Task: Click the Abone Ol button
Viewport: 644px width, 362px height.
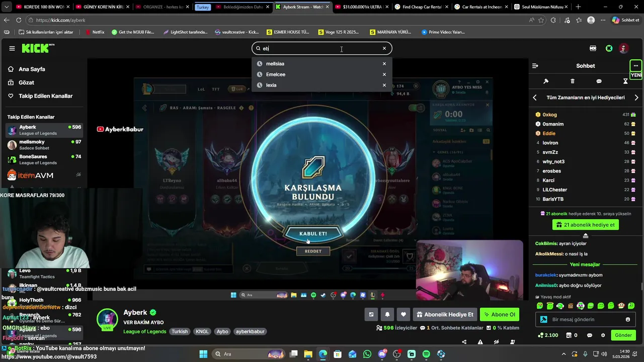Action: (x=499, y=315)
